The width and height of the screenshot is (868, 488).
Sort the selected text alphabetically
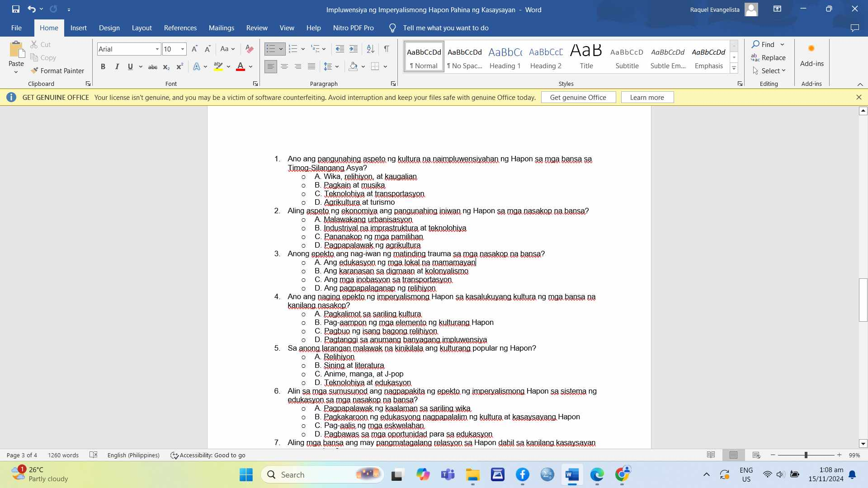370,49
